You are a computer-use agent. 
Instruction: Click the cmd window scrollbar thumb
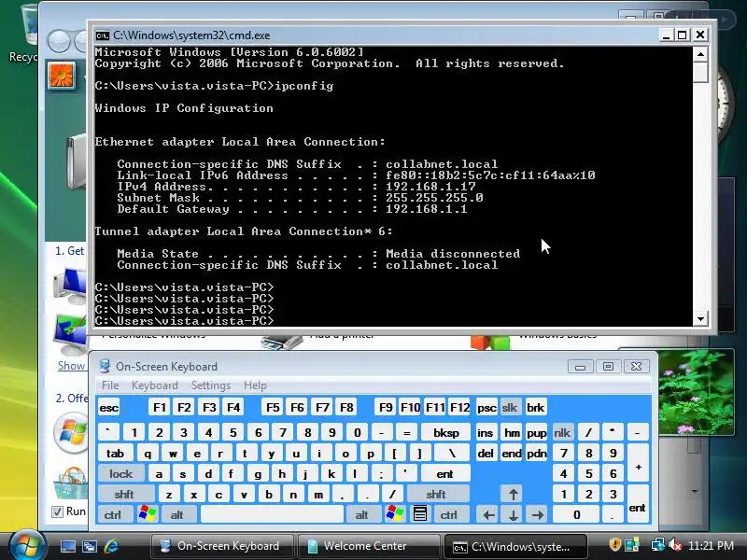(700, 72)
